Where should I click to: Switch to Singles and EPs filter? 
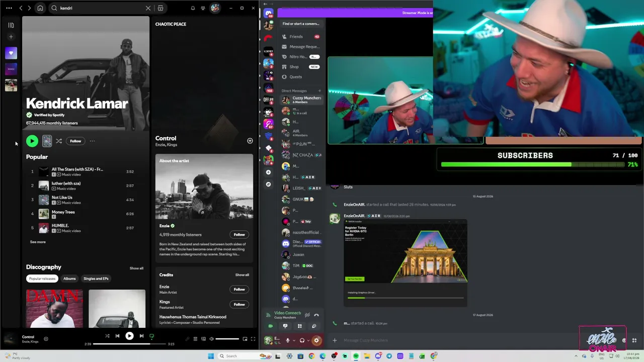[96, 279]
